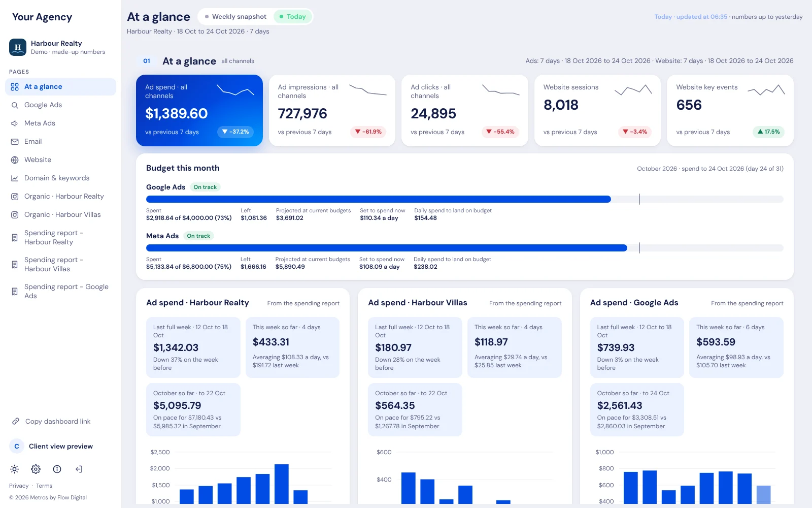The height and width of the screenshot is (508, 812).
Task: Click the $1,342.03 last full week value
Action: (x=176, y=348)
